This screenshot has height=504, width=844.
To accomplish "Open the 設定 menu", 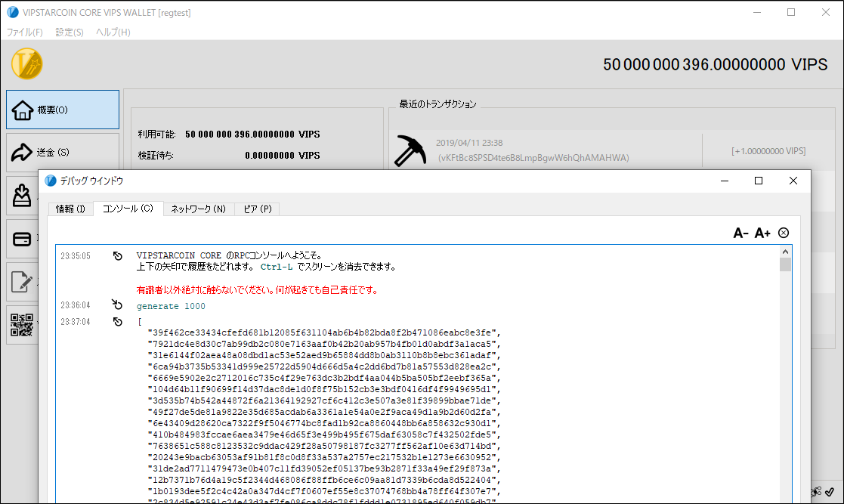I will point(70,32).
